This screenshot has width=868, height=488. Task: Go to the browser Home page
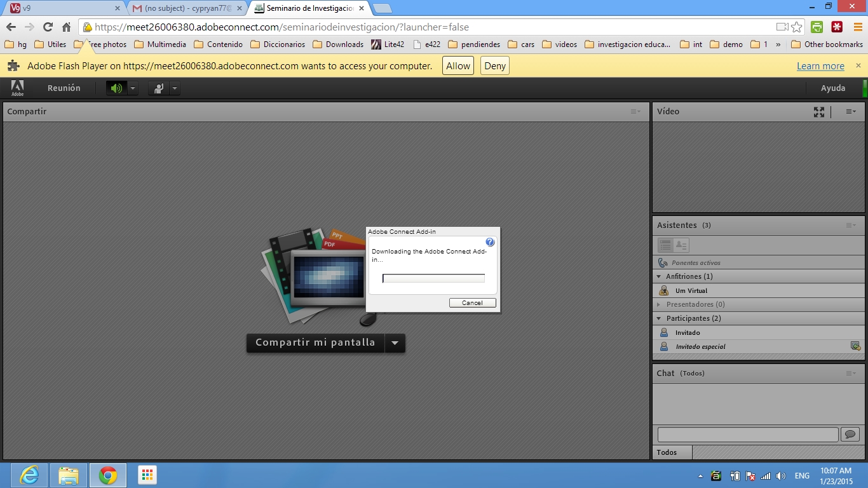[x=66, y=27]
